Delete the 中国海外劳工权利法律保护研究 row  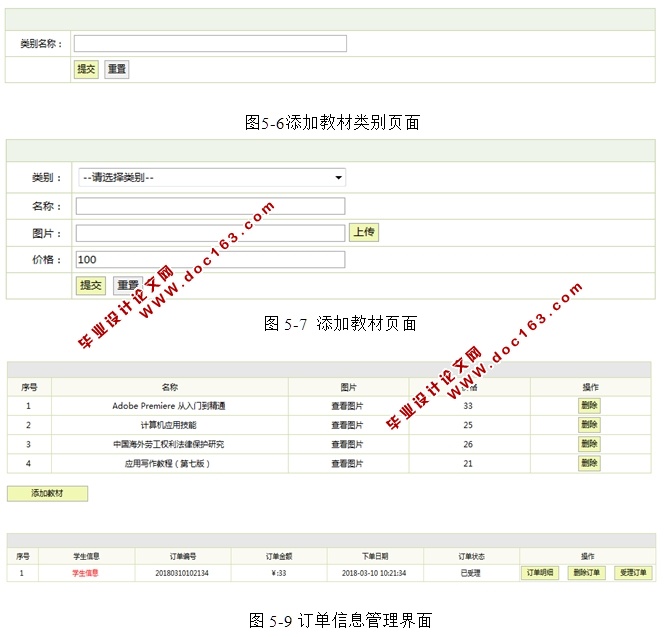coord(589,444)
